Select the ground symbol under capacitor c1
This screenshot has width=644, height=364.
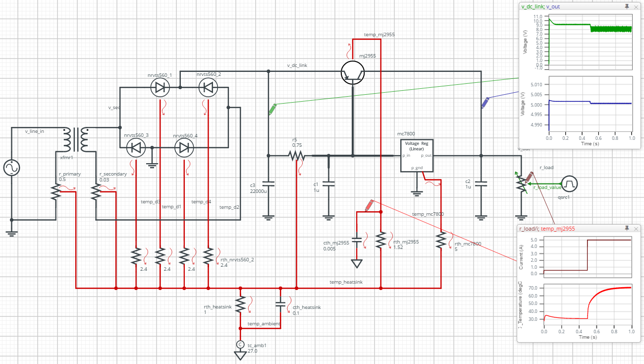pos(328,217)
